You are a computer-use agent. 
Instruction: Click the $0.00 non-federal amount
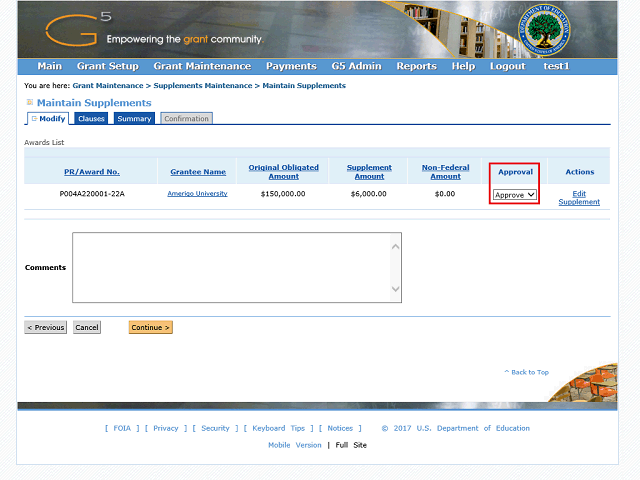tap(445, 194)
